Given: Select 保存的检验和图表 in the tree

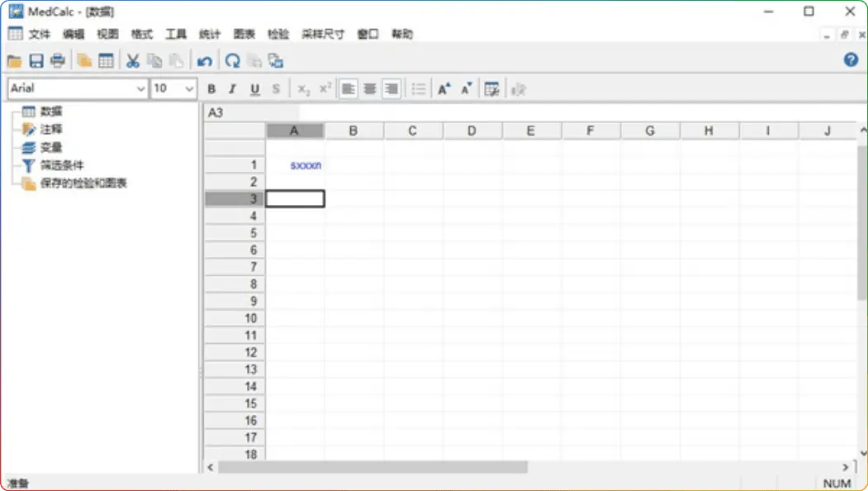Looking at the screenshot, I should pyautogui.click(x=83, y=183).
